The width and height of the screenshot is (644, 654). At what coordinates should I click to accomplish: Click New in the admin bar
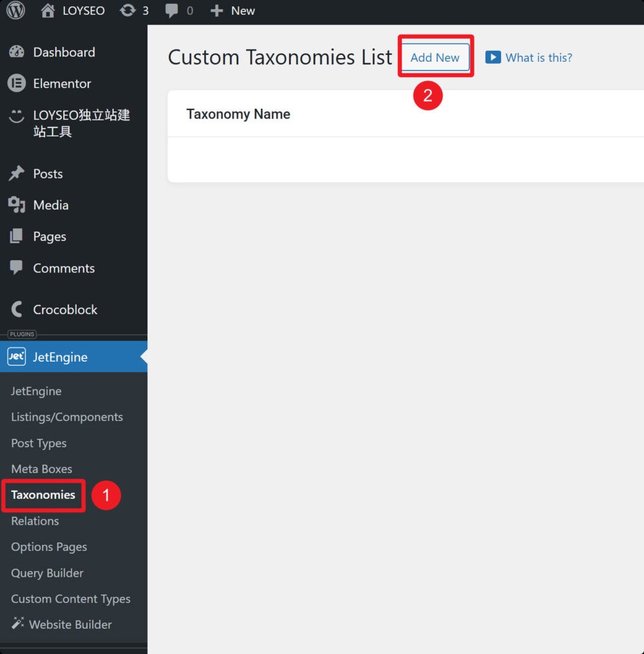[243, 11]
